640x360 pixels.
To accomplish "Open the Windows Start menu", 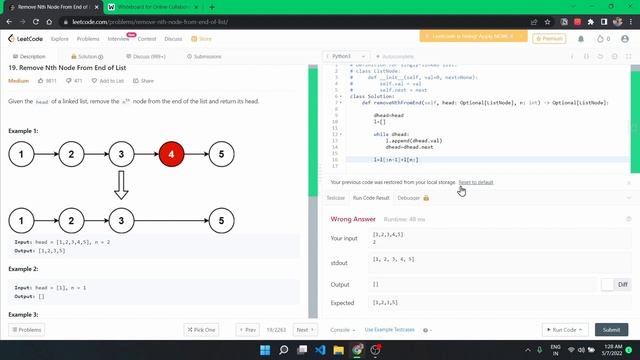I will (265, 350).
